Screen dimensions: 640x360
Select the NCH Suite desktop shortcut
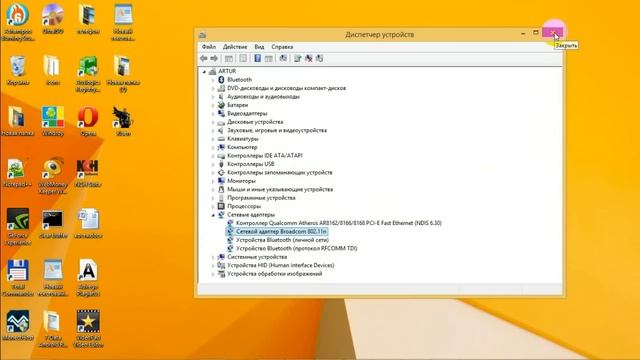tap(87, 173)
